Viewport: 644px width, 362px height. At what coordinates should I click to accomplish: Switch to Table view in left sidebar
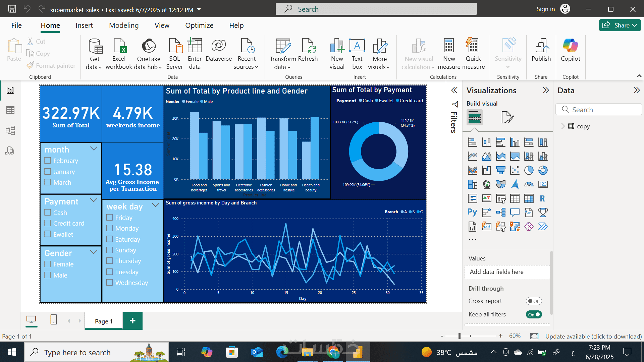tap(10, 110)
